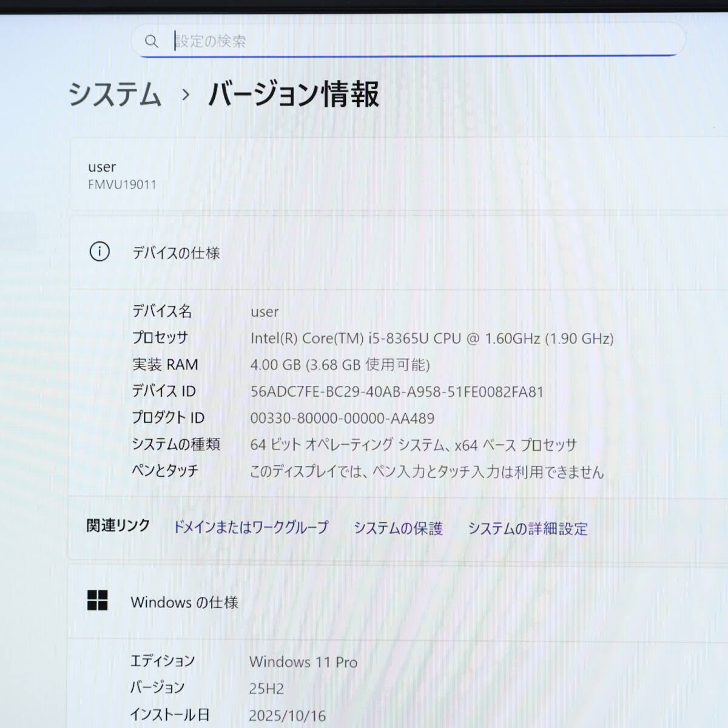Click the Windows logo icon beside Windows の仕様
The height and width of the screenshot is (728, 728).
click(98, 601)
